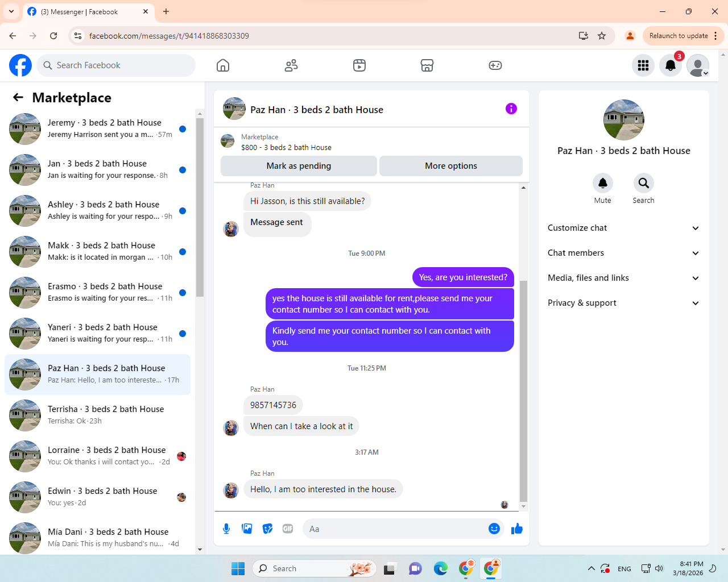Record a voice clip with microphone icon

pyautogui.click(x=226, y=529)
